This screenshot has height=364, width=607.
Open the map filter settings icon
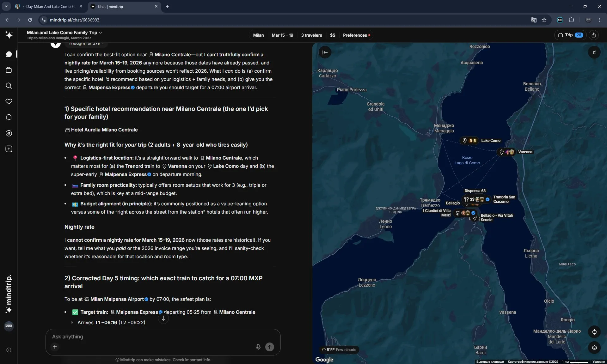[594, 52]
